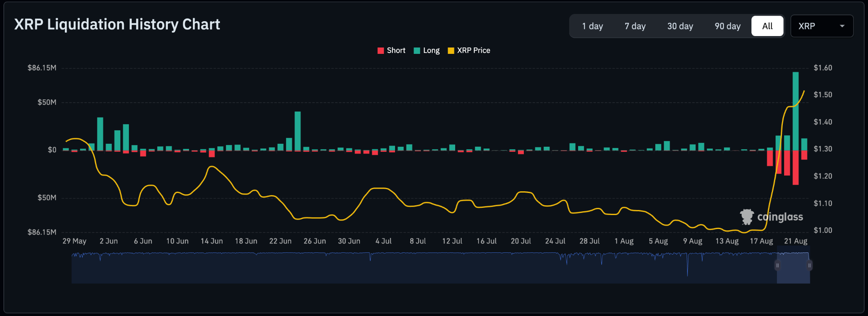Click the 1 Aug date label
This screenshot has width=868, height=316.
[x=624, y=241]
